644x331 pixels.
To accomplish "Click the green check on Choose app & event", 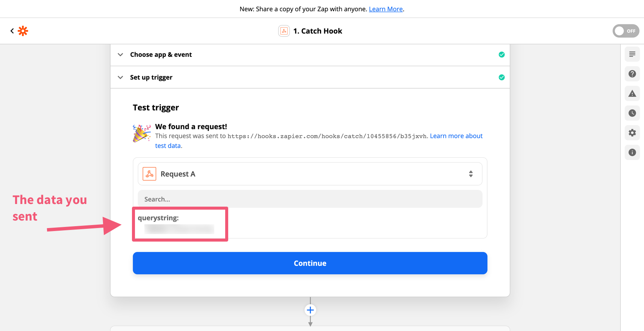I will pyautogui.click(x=502, y=55).
